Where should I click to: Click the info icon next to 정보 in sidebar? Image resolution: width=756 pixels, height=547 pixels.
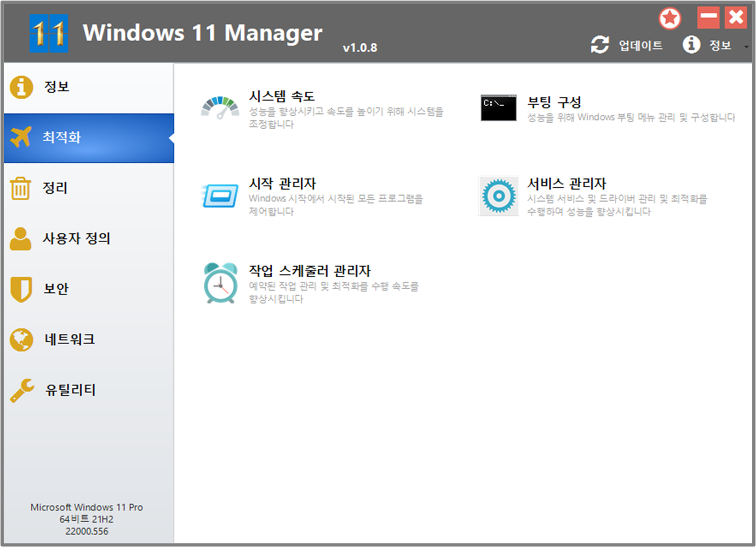tap(21, 87)
